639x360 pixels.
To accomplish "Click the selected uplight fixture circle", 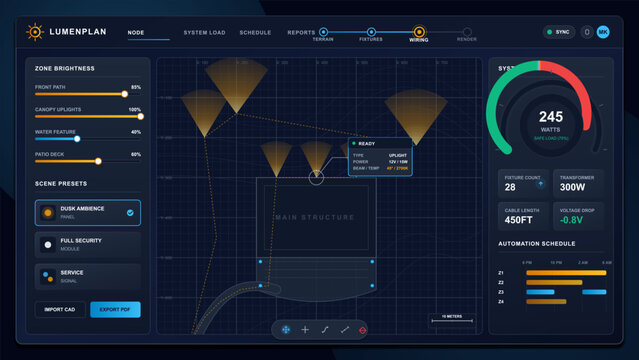I will pos(316,177).
